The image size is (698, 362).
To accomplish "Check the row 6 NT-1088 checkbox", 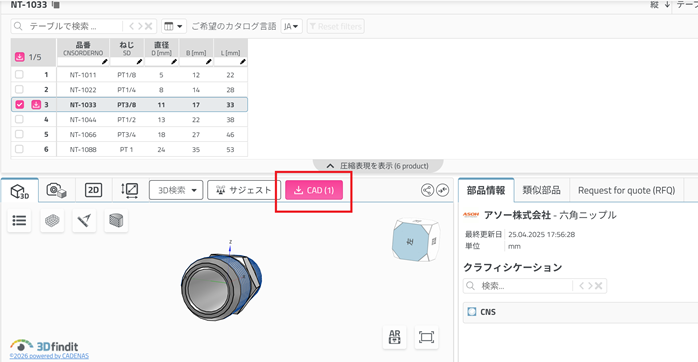I will (19, 149).
